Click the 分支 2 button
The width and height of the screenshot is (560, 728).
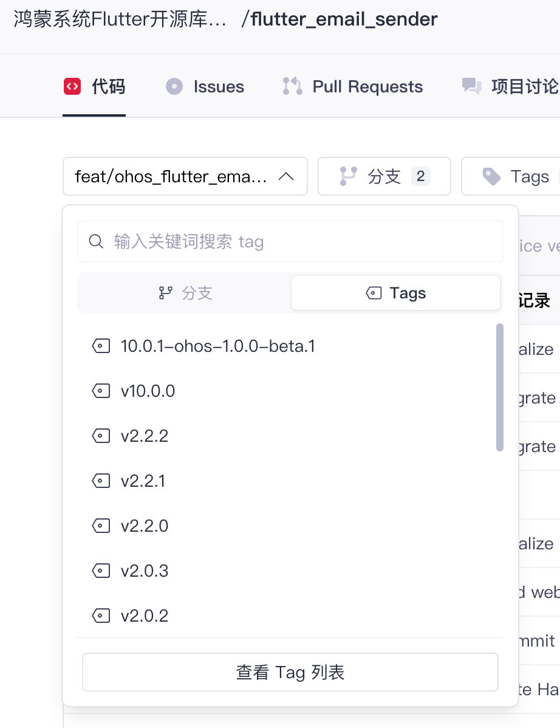coord(384,176)
